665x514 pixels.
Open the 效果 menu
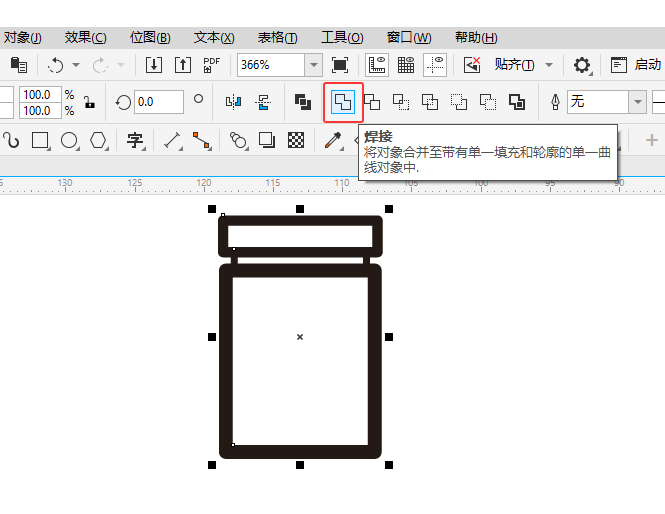[x=85, y=38]
